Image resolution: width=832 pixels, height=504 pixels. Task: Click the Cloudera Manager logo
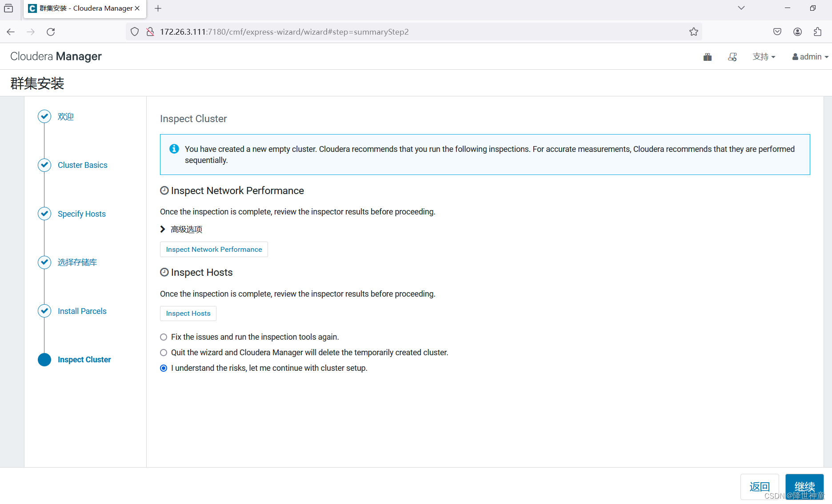click(x=56, y=56)
